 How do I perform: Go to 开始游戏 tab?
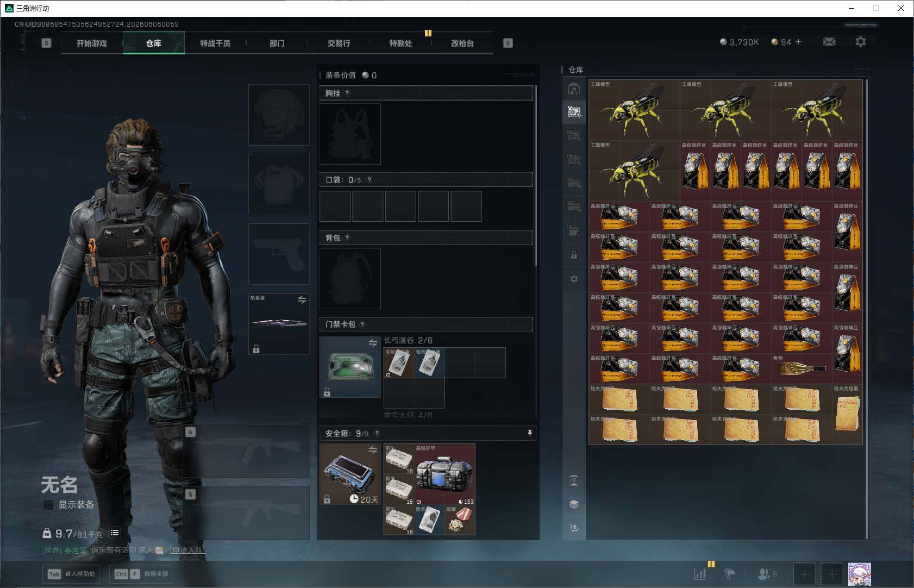[92, 43]
